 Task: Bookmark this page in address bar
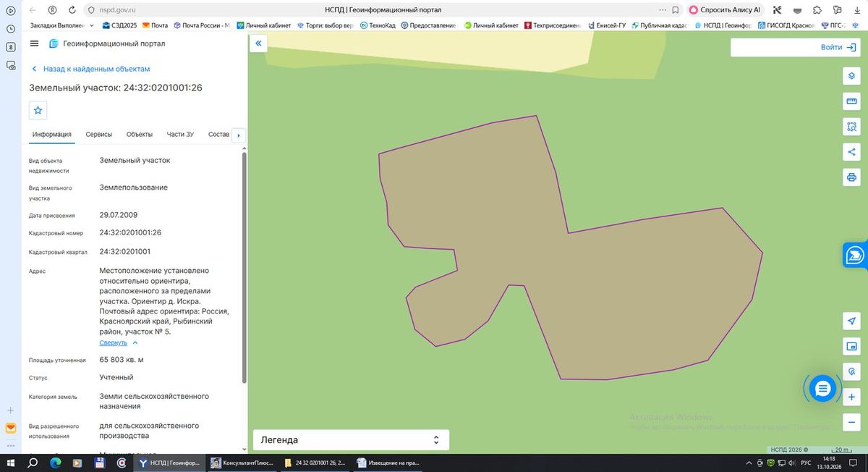click(x=675, y=10)
